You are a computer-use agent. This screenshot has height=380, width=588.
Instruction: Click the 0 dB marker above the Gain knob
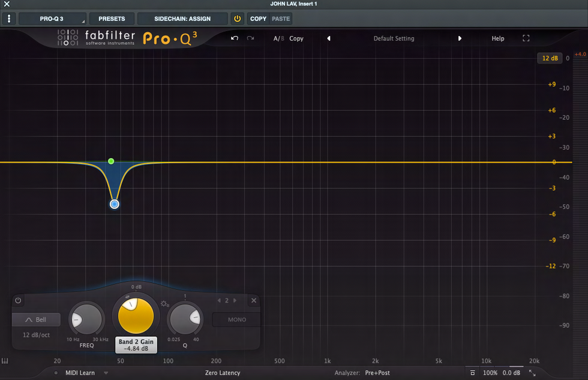[x=136, y=286]
